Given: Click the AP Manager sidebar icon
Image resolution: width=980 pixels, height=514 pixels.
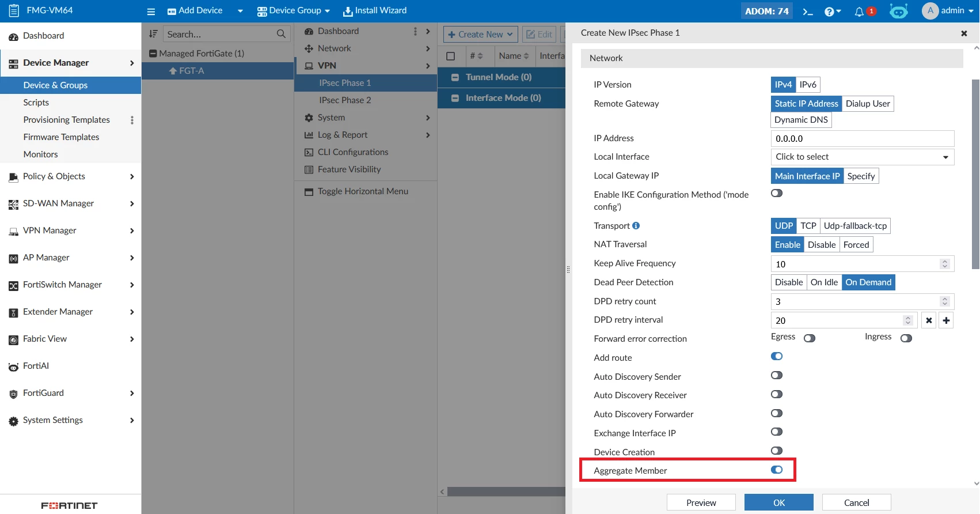Looking at the screenshot, I should click(x=13, y=258).
